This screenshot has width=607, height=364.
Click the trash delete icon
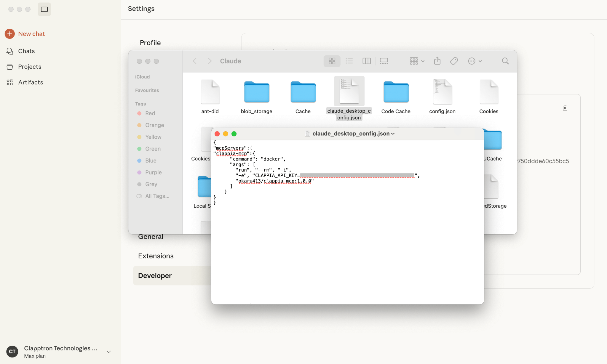pos(565,108)
